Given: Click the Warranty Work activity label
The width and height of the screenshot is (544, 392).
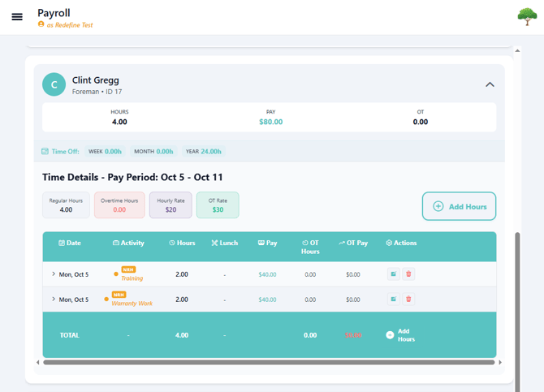Looking at the screenshot, I should tap(132, 304).
